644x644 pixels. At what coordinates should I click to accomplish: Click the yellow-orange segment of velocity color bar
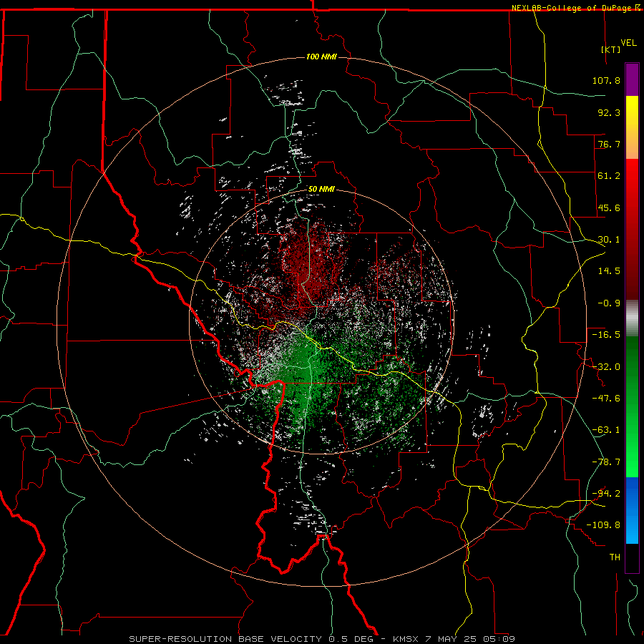[632, 127]
